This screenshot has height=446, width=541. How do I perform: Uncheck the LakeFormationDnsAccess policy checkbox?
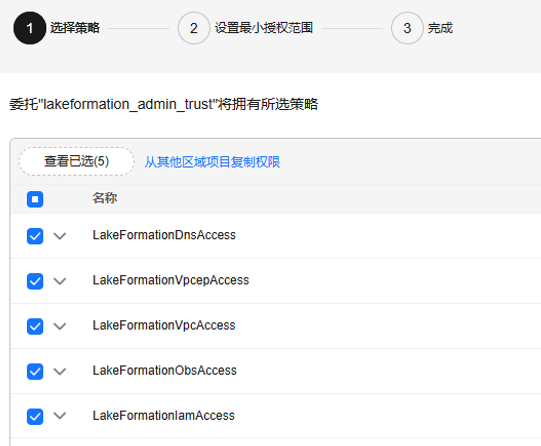pyautogui.click(x=35, y=236)
